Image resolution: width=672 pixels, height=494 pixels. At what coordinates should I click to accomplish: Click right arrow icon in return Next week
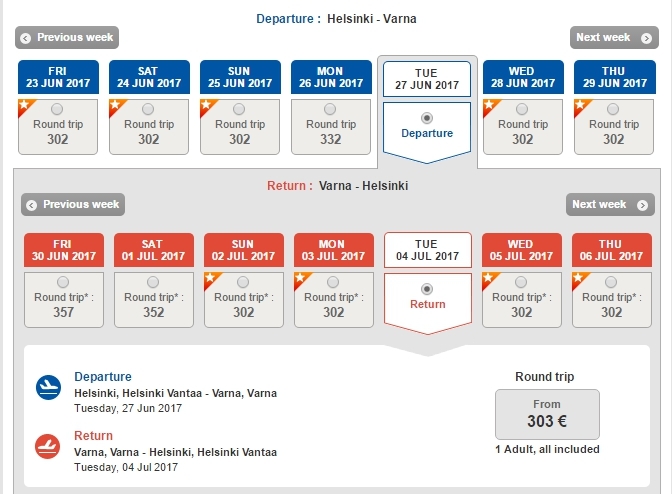pos(646,205)
